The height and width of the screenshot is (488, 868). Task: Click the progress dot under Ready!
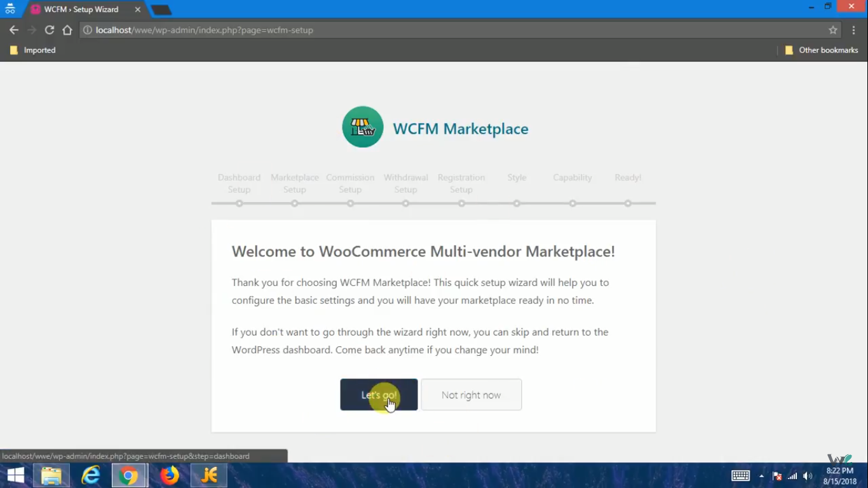(628, 203)
